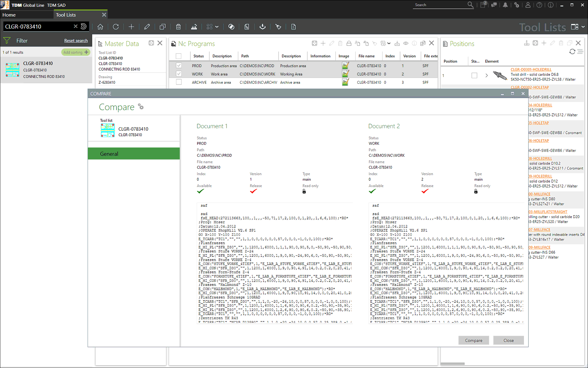This screenshot has height=368, width=588.
Task: Clear the CLGR-0783410 search field with X
Action: coord(75,26)
